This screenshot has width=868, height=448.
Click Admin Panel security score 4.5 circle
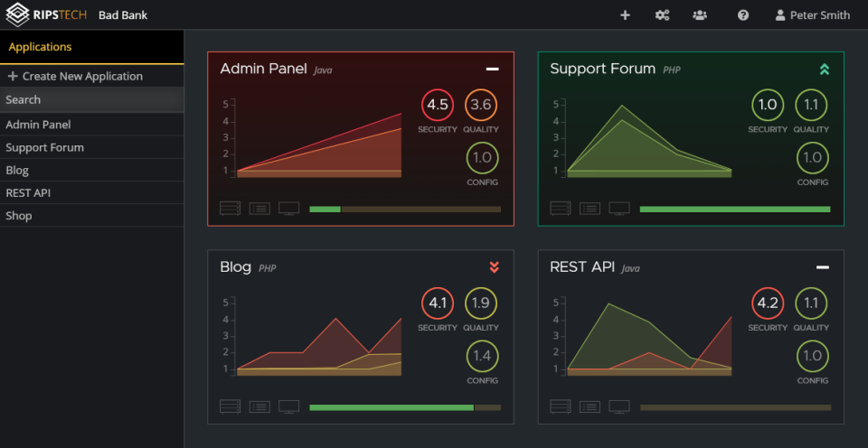tap(438, 105)
